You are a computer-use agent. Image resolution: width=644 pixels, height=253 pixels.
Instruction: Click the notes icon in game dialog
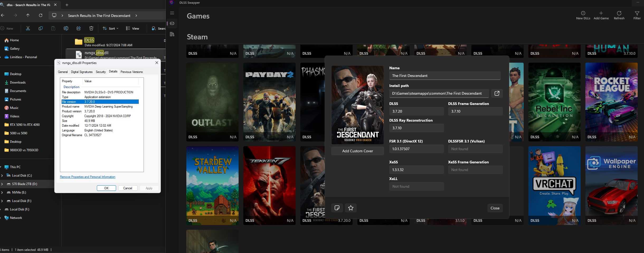tap(337, 208)
